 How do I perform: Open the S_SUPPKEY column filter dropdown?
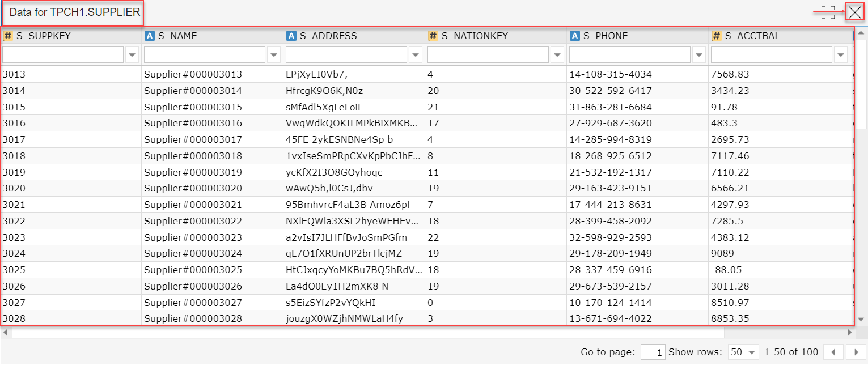tap(132, 54)
